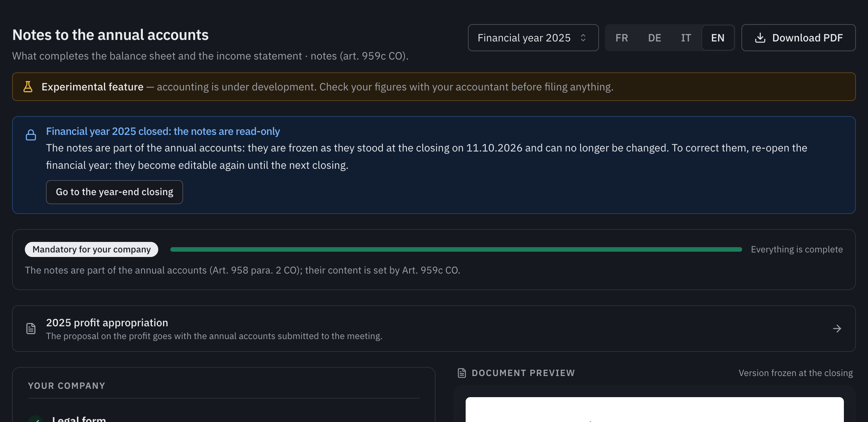Click the document icon beside profit appropriation

pos(31,329)
